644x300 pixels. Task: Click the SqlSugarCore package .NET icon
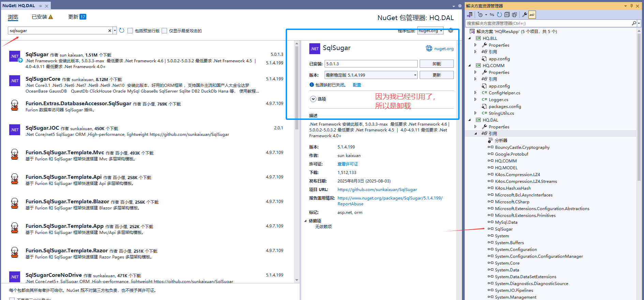15,81
